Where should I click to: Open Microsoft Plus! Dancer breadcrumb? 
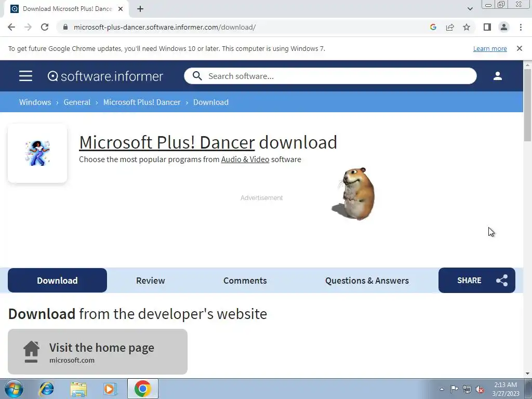click(x=142, y=102)
